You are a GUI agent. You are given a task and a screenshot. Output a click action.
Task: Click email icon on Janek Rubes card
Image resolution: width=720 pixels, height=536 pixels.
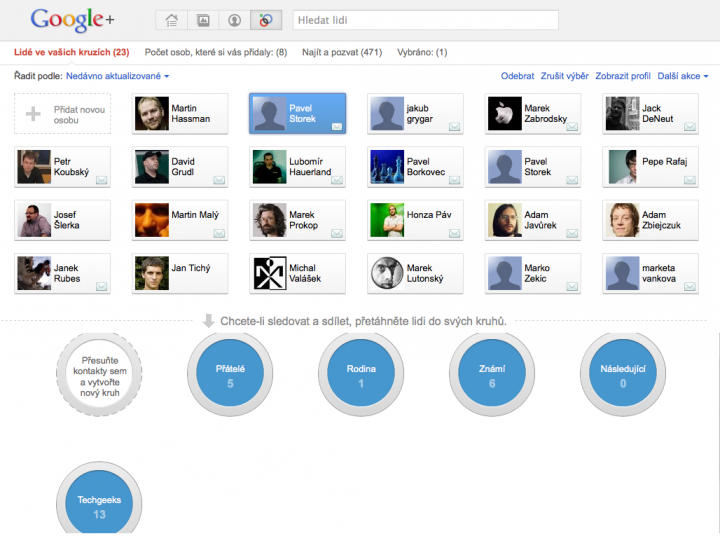102,286
